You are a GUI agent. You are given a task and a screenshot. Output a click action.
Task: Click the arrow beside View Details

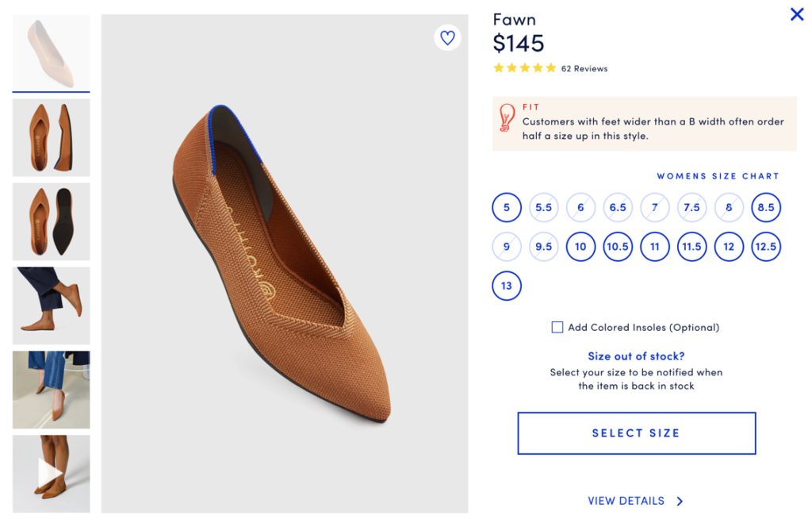pyautogui.click(x=680, y=501)
